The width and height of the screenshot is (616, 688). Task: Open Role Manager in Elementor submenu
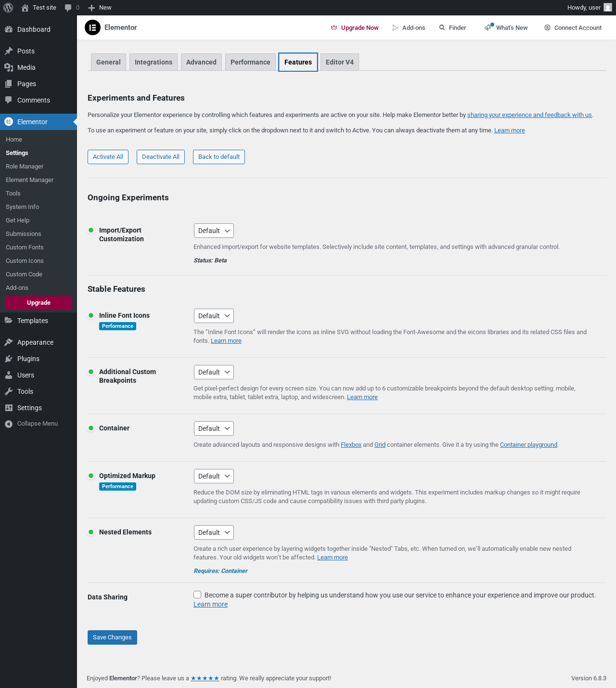[25, 167]
